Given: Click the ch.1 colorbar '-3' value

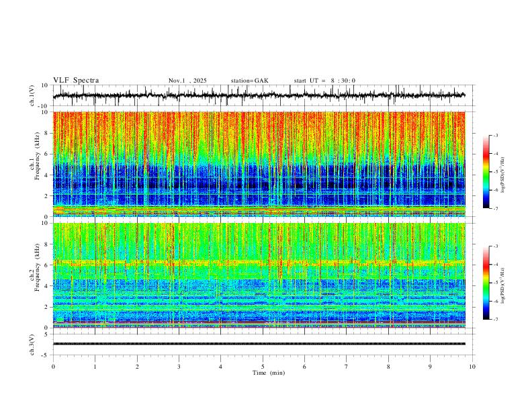Looking at the screenshot, I should point(495,135).
